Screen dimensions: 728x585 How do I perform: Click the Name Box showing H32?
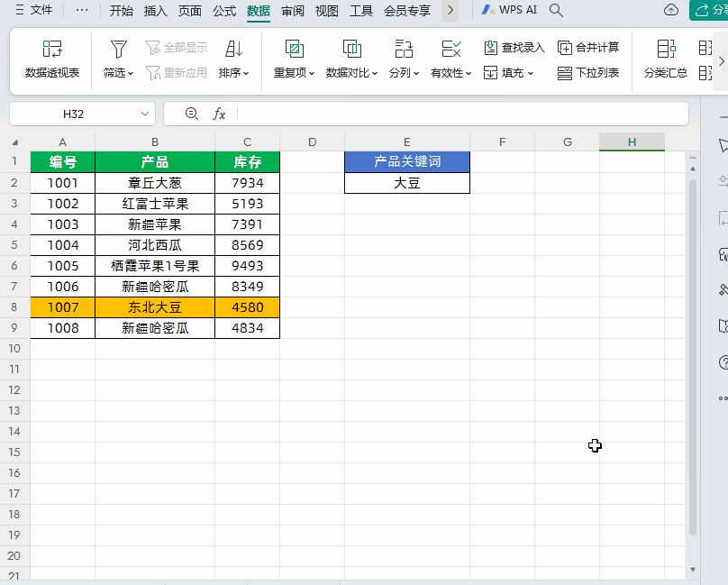click(73, 114)
